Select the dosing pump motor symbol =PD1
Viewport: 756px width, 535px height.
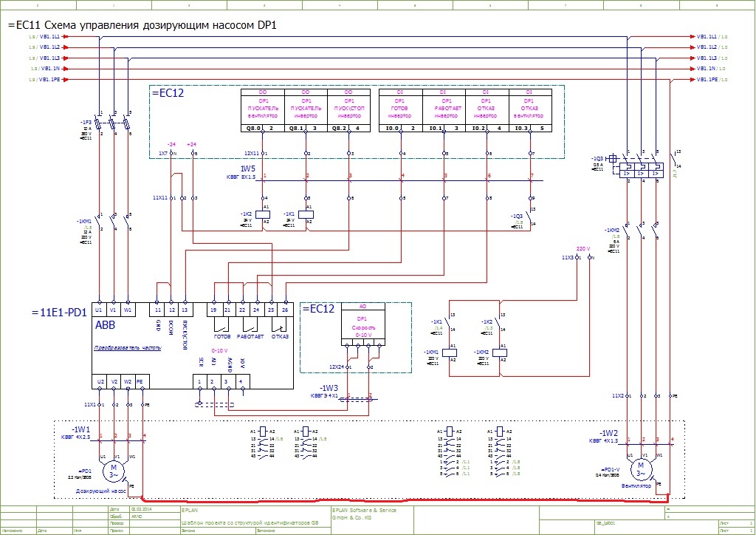(113, 467)
